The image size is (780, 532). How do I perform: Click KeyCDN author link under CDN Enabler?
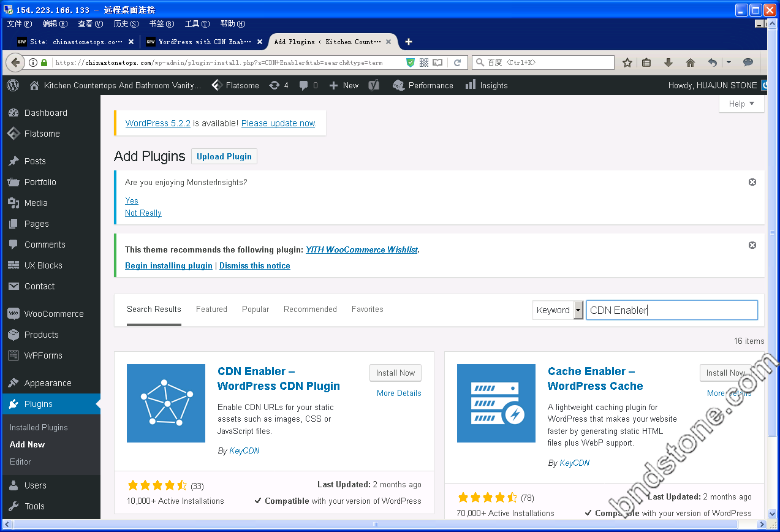(244, 450)
